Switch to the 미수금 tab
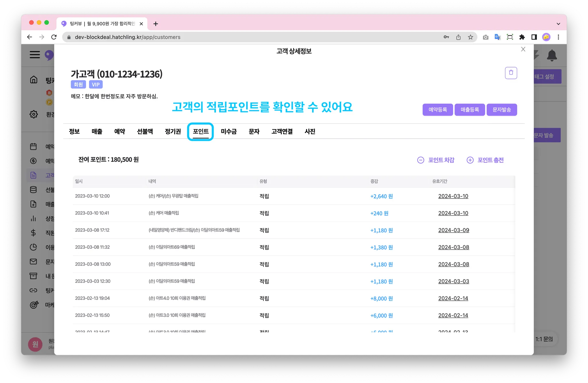 click(229, 131)
